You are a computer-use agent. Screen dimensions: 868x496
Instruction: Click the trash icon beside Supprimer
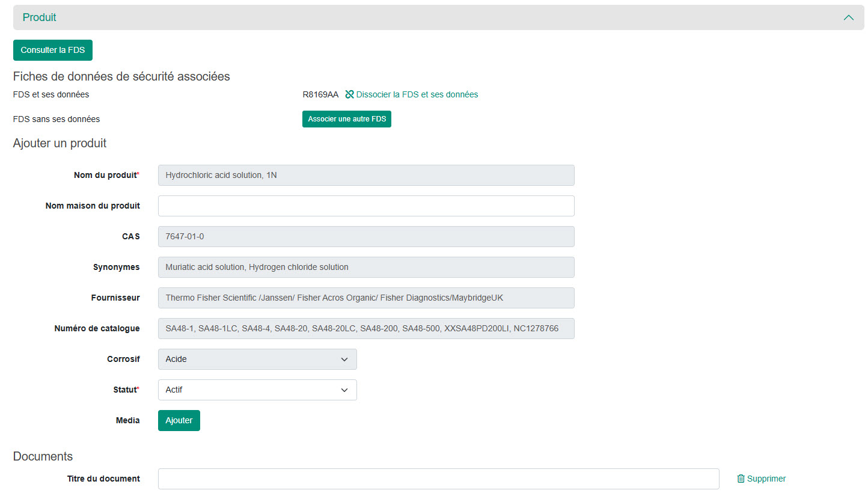(x=741, y=479)
